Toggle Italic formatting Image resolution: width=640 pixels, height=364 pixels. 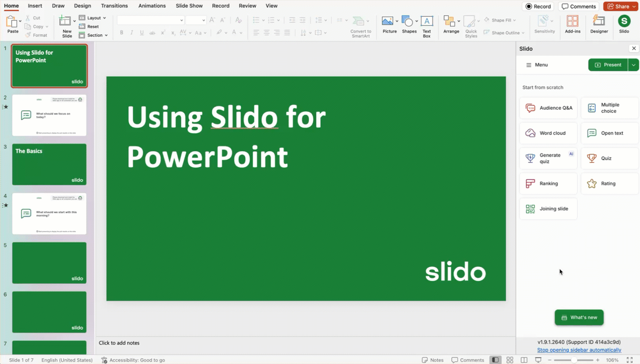tap(131, 33)
